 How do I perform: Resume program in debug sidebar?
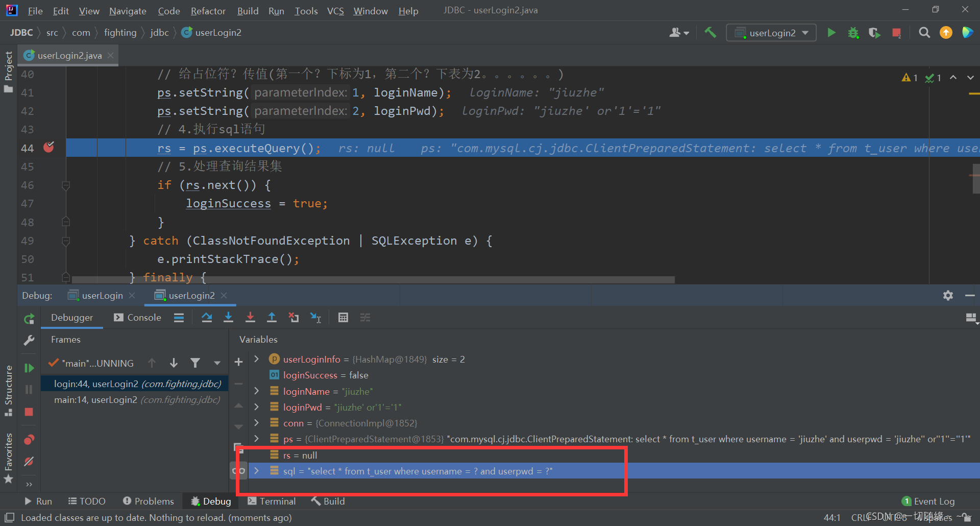tap(29, 368)
